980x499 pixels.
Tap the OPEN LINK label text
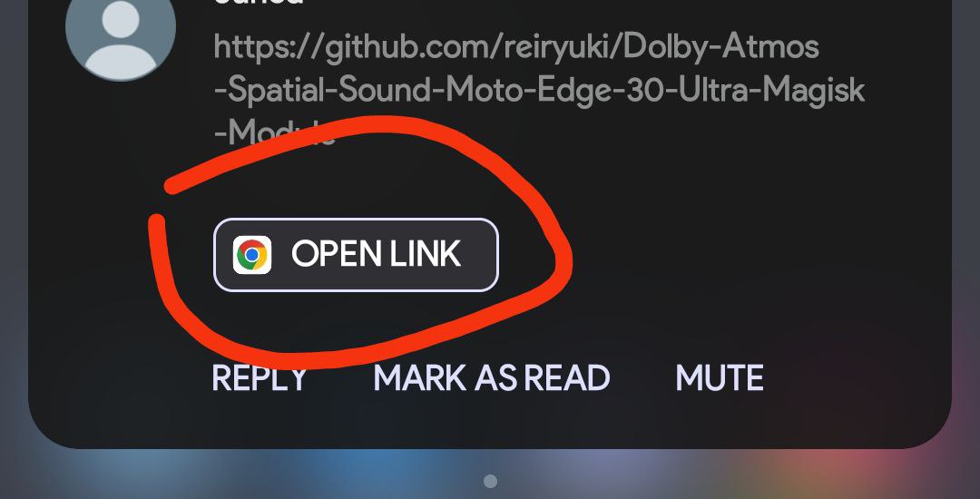[x=377, y=254]
